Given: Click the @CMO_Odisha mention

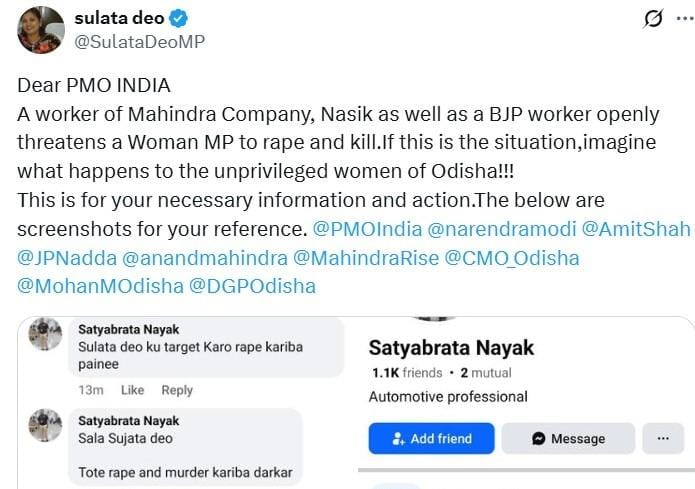Looking at the screenshot, I should tap(511, 258).
